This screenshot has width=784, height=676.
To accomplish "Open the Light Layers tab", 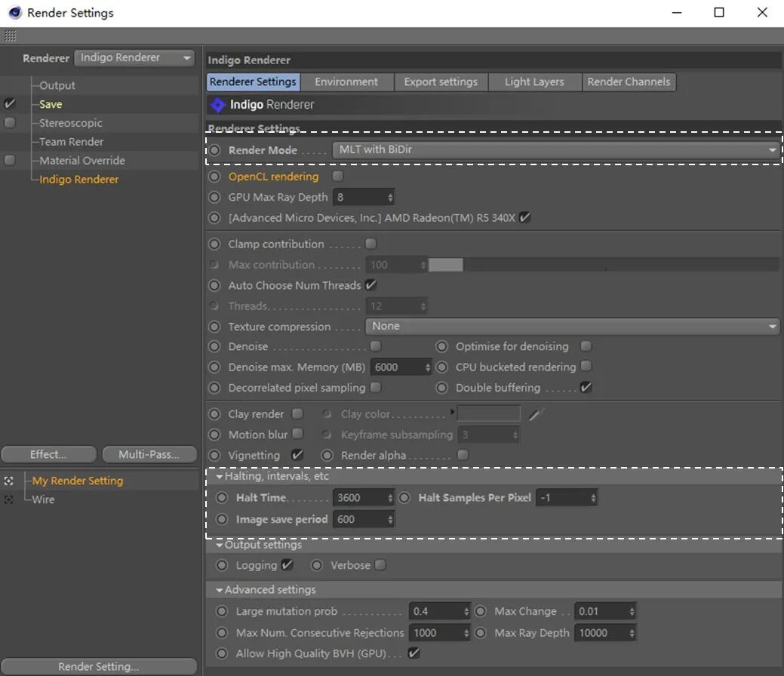I will [533, 82].
